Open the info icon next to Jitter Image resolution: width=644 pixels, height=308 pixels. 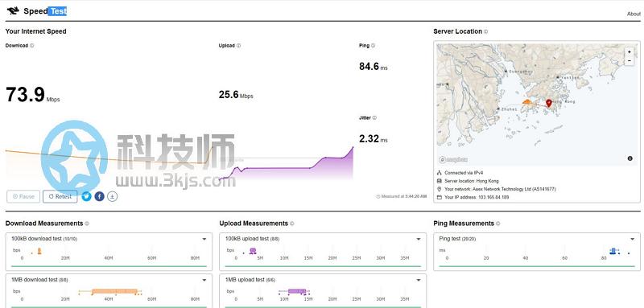pos(374,117)
